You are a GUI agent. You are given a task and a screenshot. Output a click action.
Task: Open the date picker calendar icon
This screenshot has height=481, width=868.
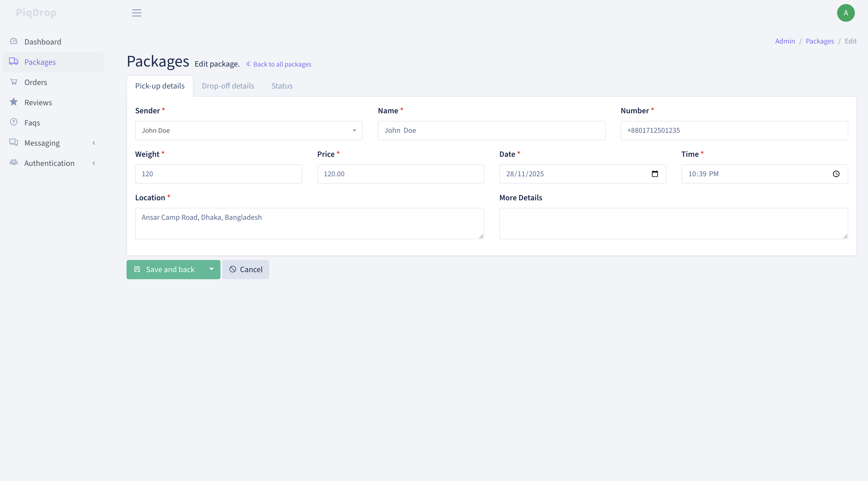655,174
